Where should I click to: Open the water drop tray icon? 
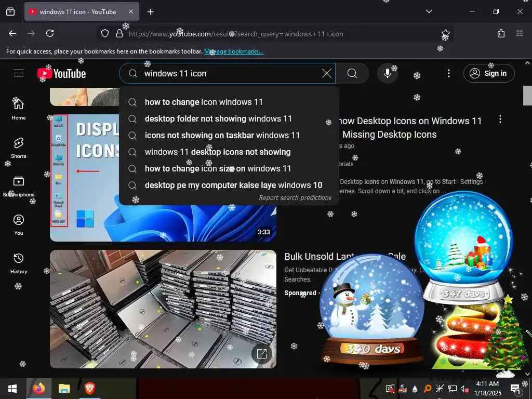coord(415,389)
